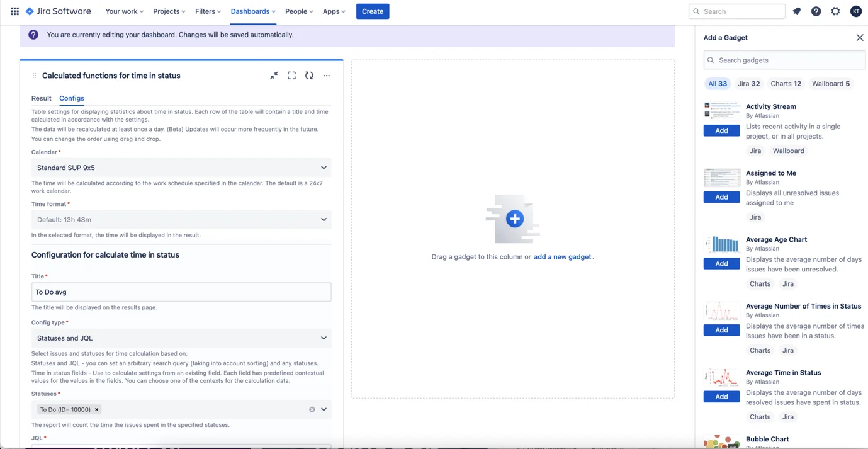
Task: Click the add a new gadget link
Action: (x=562, y=257)
